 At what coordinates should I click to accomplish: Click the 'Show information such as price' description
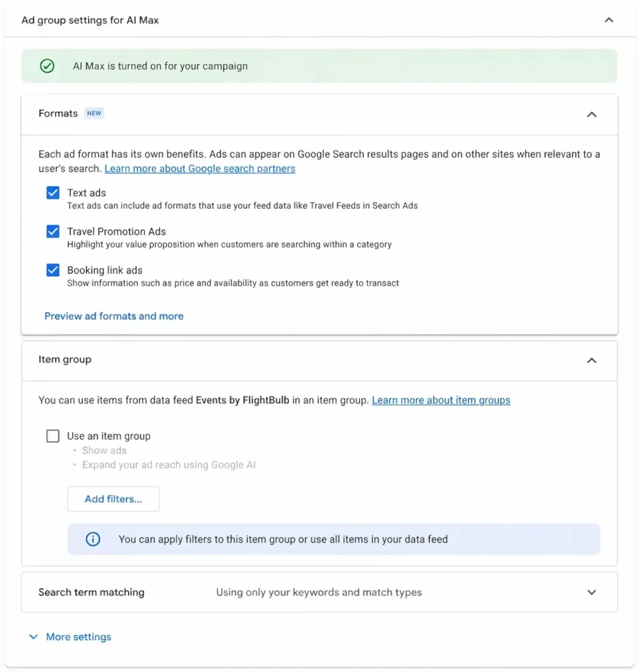coord(233,283)
